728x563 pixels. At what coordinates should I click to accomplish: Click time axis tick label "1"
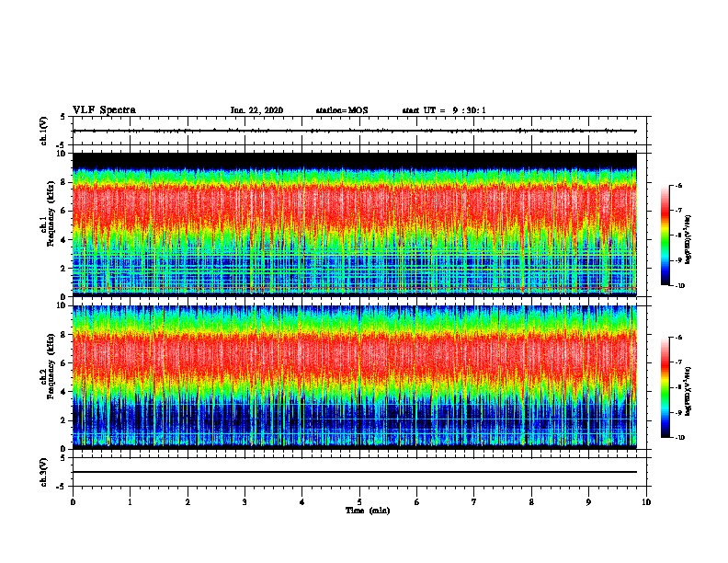(x=130, y=502)
